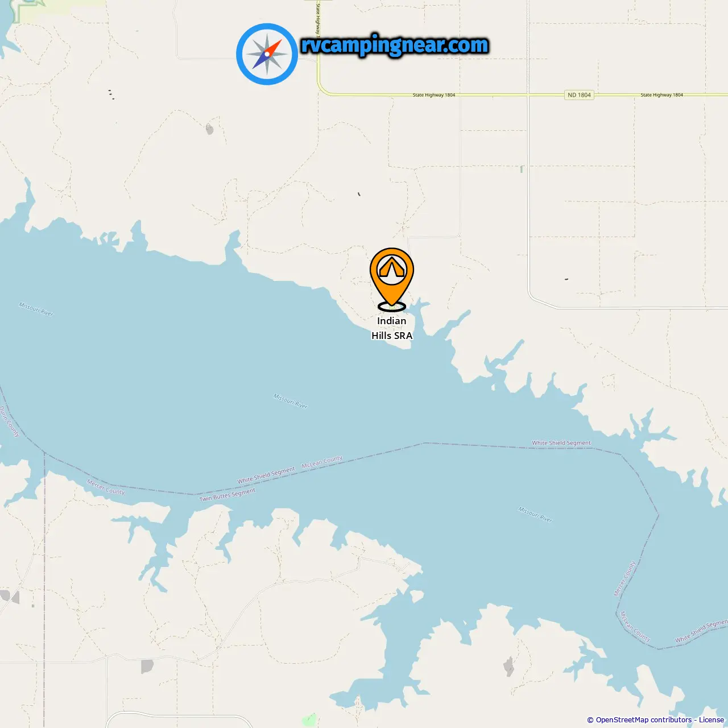Click the Missouri River label at far left
Viewport: 728px width, 728px height.
[36, 309]
